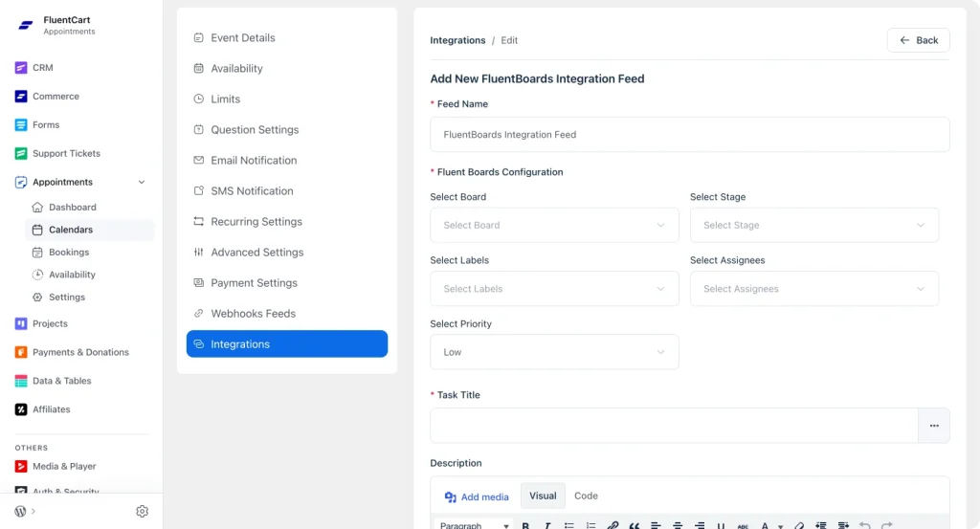Open the Select Stage dropdown
The height and width of the screenshot is (529, 980).
tap(813, 226)
